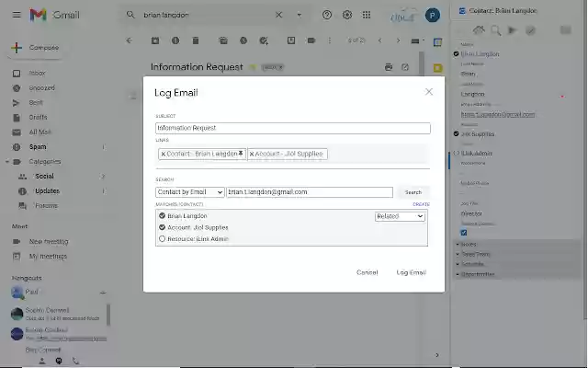Open the Spam folder
Image resolution: width=588 pixels, height=368 pixels.
click(38, 146)
